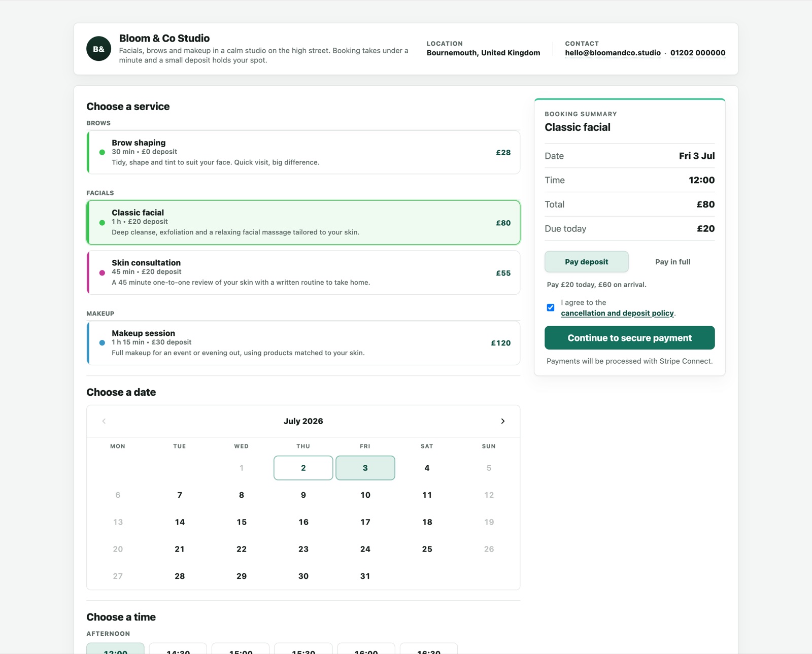812x654 pixels.
Task: Click the Stripe Connect payment notice
Action: 630,361
